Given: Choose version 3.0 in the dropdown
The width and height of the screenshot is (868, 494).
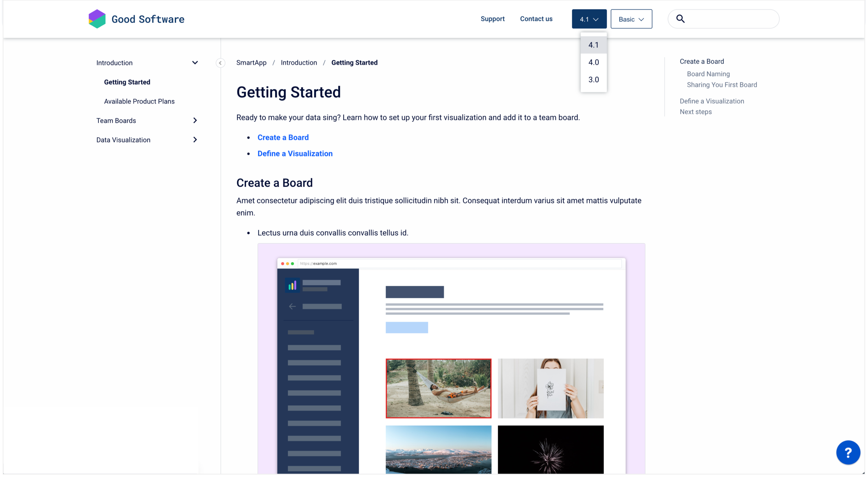Looking at the screenshot, I should pyautogui.click(x=593, y=80).
